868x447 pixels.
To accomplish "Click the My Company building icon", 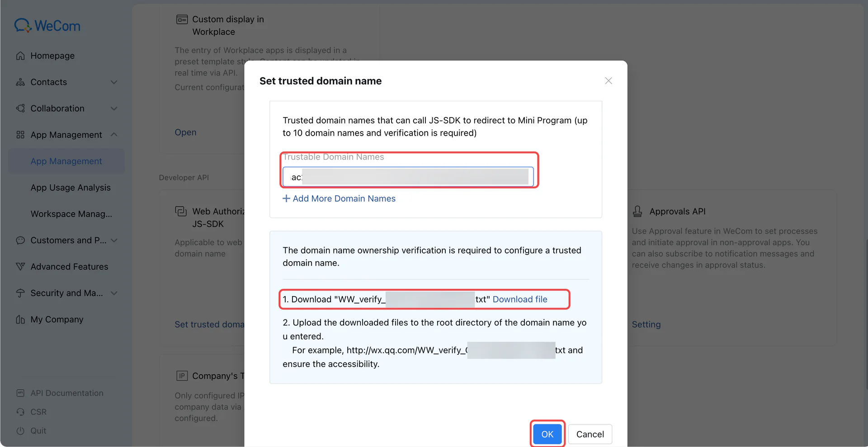I will click(x=20, y=320).
